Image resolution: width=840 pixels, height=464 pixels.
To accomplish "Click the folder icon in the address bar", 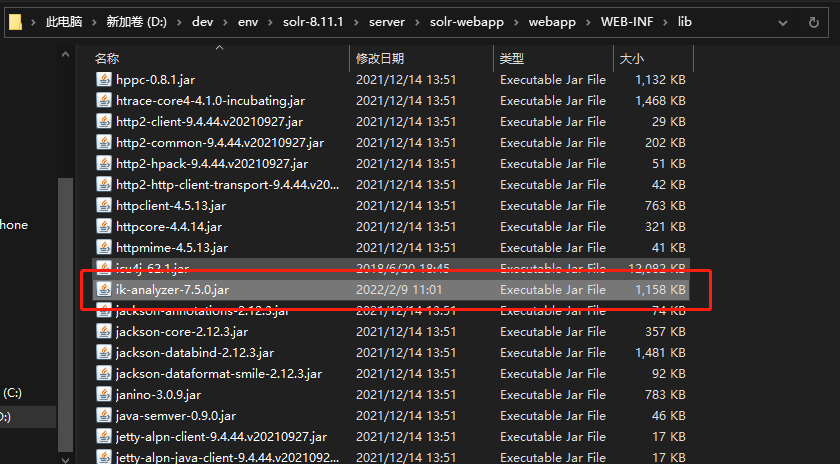I will [16, 22].
